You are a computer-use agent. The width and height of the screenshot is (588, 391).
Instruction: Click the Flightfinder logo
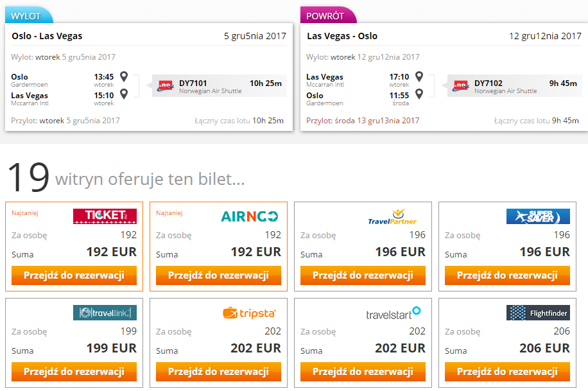point(538,313)
